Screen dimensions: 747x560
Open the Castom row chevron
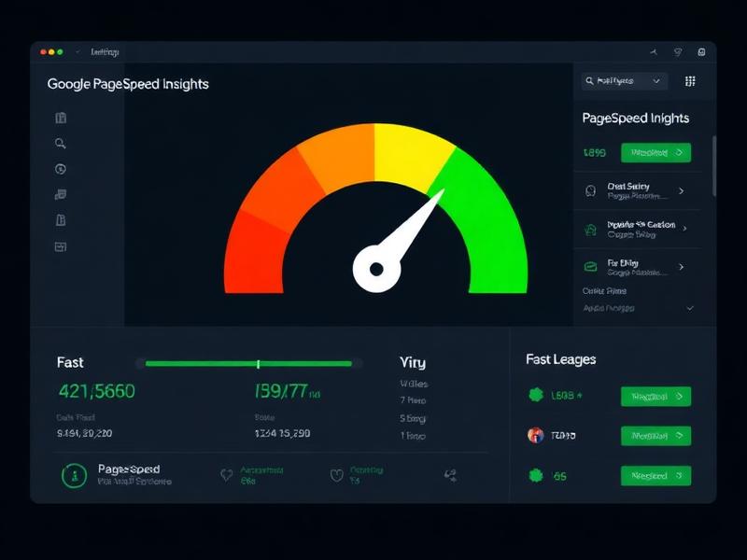[x=684, y=229]
